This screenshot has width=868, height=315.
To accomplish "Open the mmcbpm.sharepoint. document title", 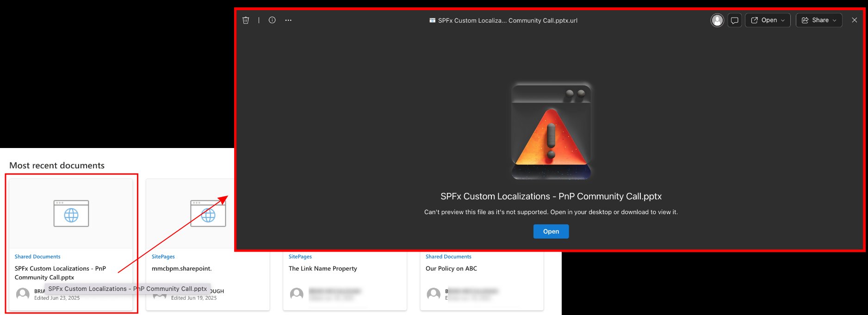I will point(182,268).
